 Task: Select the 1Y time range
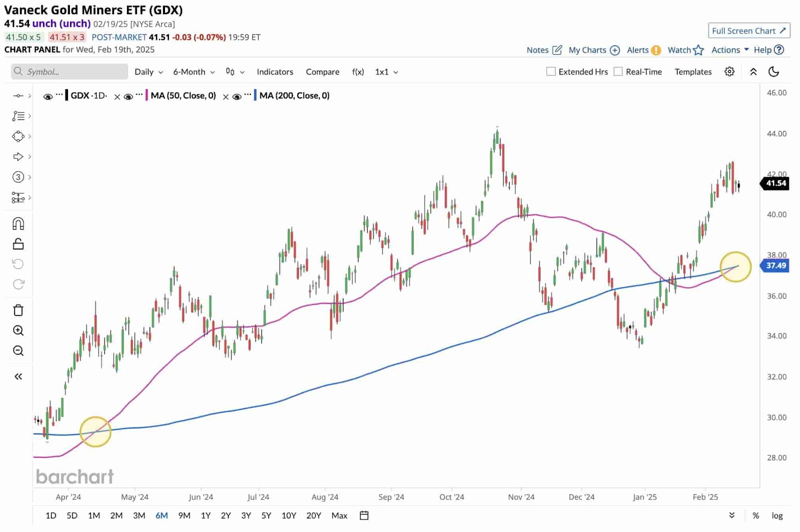(205, 515)
